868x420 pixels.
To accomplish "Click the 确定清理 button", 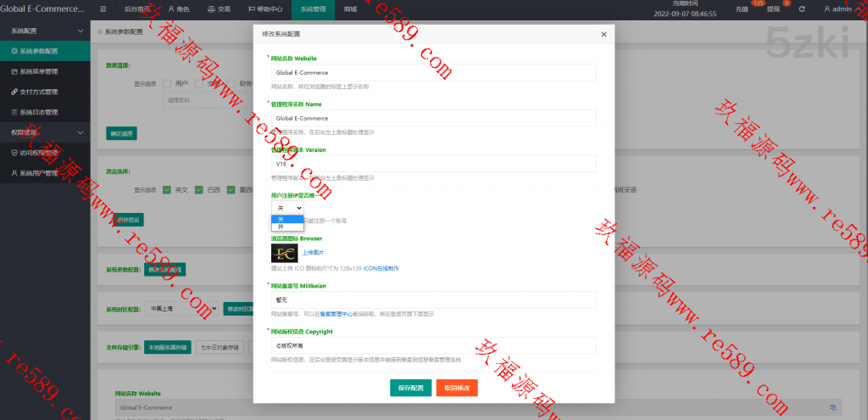I will tap(121, 133).
